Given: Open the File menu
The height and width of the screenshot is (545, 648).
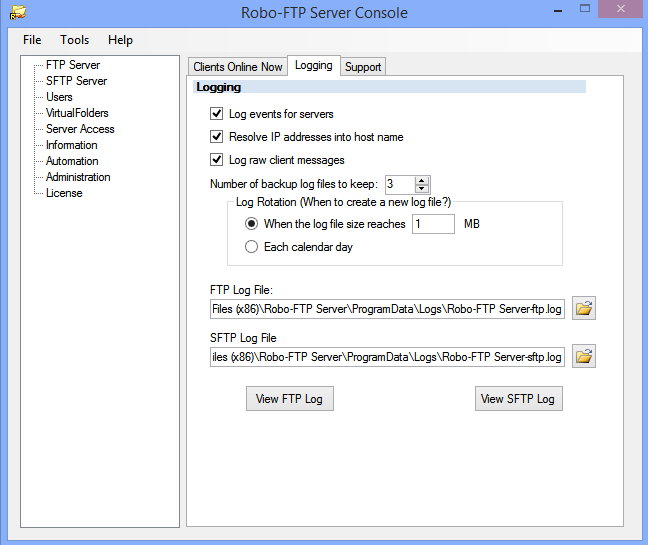Looking at the screenshot, I should coord(32,40).
